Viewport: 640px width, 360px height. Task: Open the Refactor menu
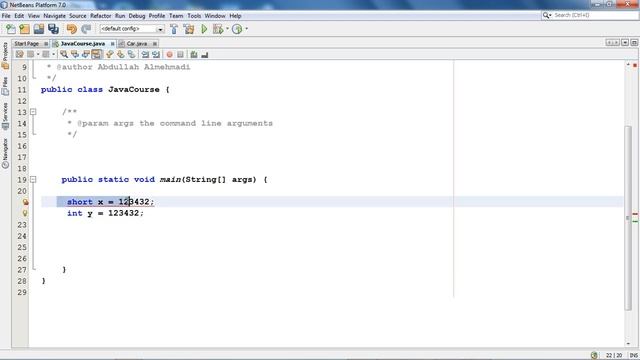pyautogui.click(x=101, y=16)
